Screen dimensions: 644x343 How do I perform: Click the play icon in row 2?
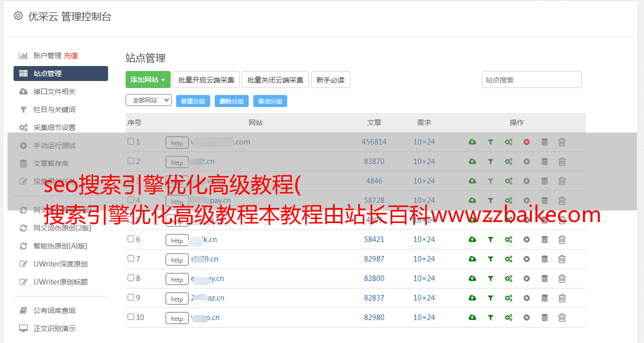click(526, 161)
